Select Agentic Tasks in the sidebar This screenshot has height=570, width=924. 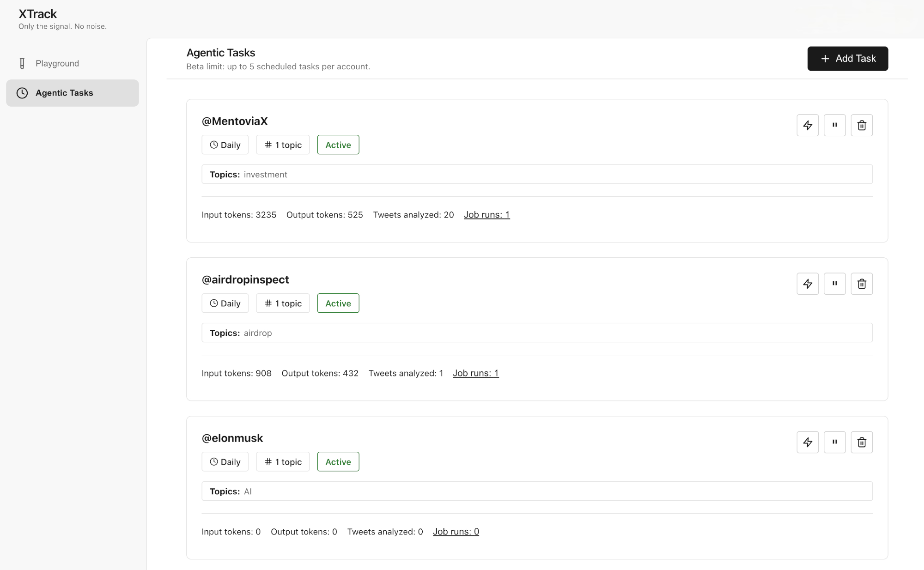(x=64, y=93)
